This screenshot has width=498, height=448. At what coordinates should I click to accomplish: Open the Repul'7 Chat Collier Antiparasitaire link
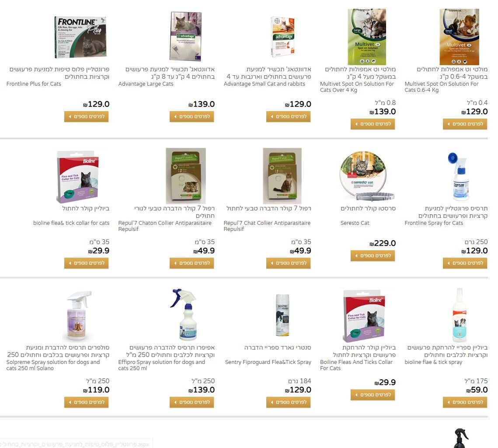267,226
